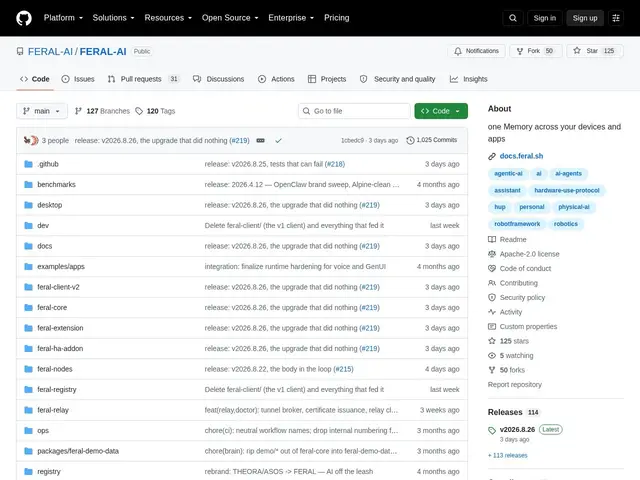Click the 3 people contributors avatars

click(x=31, y=140)
